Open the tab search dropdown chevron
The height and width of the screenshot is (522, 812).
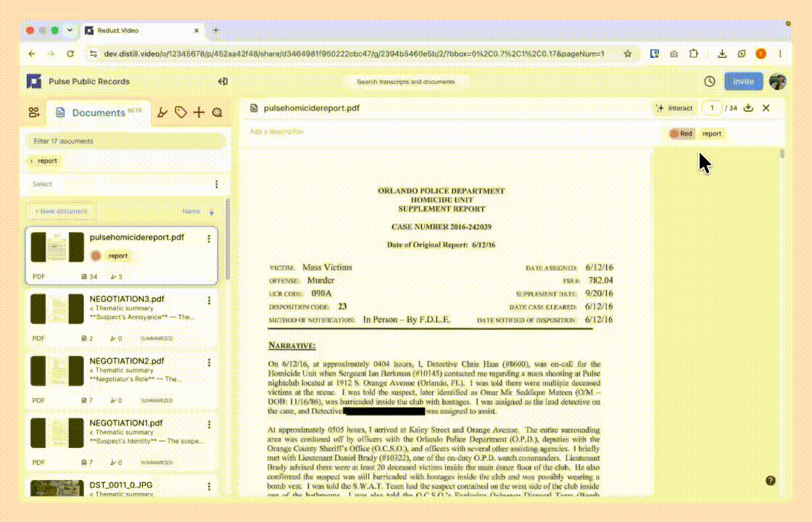coord(70,30)
